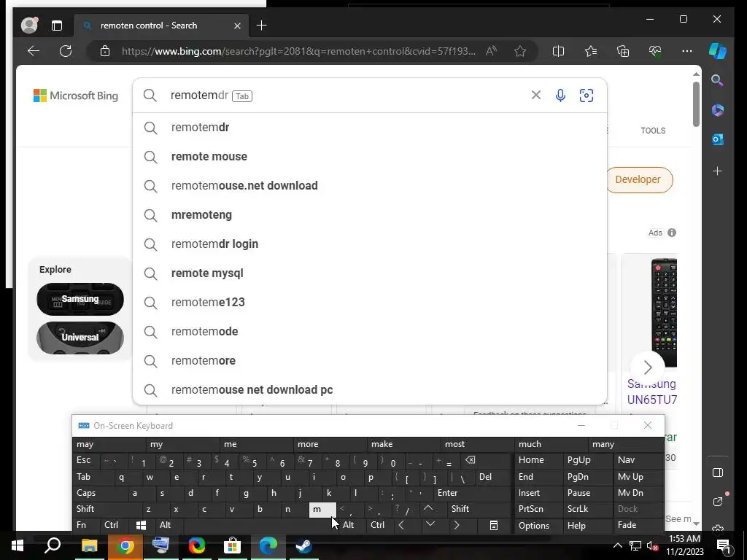Open Copilot sidebar icon

[x=718, y=51]
